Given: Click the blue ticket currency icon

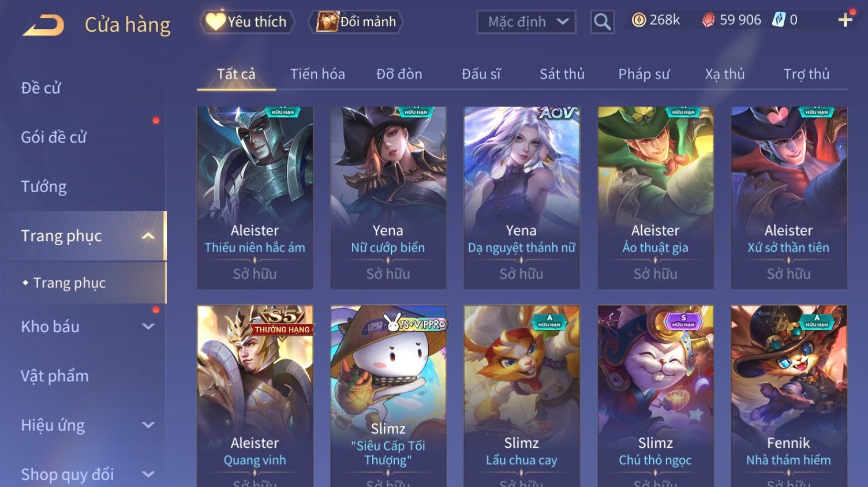Looking at the screenshot, I should click(779, 20).
